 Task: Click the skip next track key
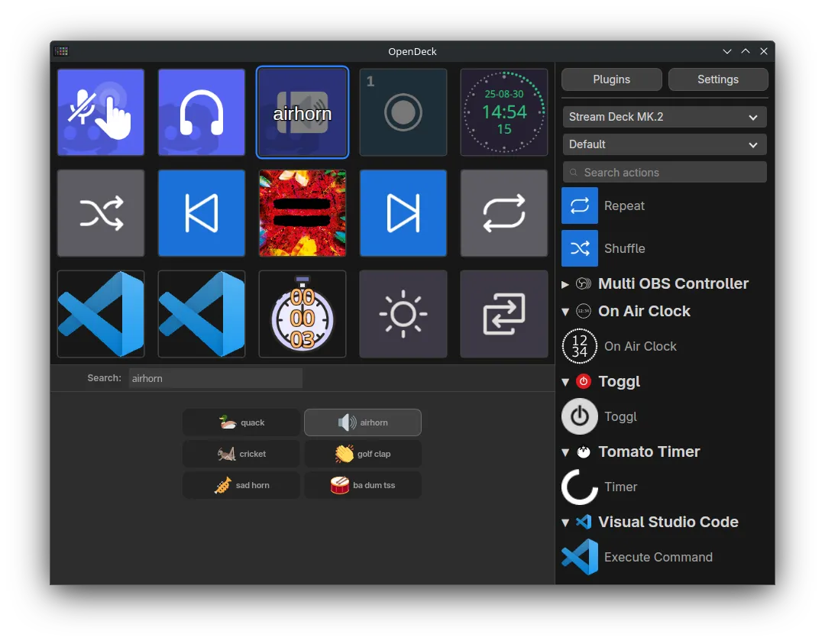tap(403, 213)
